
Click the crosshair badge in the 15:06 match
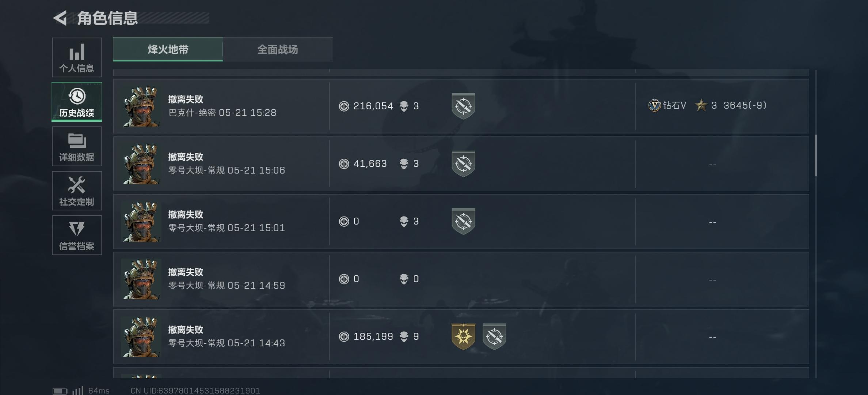tap(463, 163)
